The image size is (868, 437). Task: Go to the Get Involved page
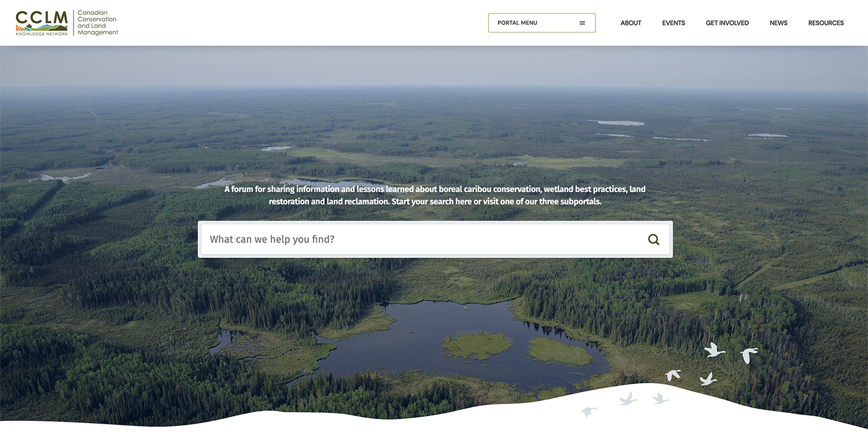coord(727,23)
